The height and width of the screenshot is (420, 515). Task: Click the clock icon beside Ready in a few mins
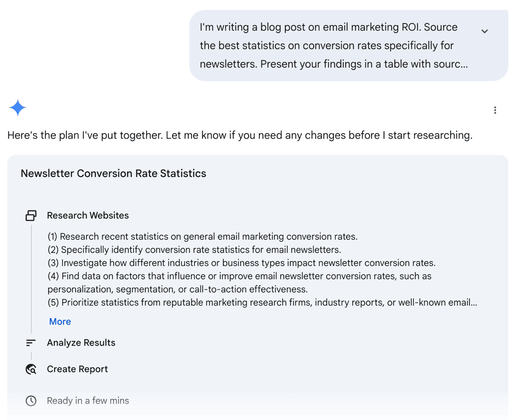31,401
